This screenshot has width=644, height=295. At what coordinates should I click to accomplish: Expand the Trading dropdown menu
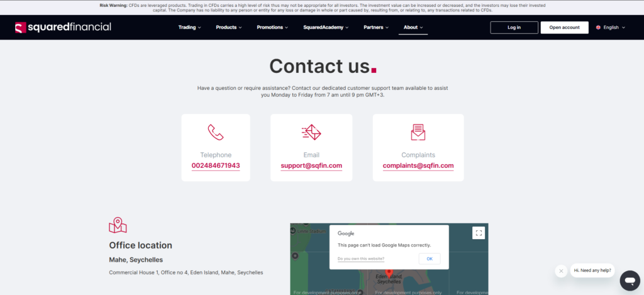tap(189, 28)
